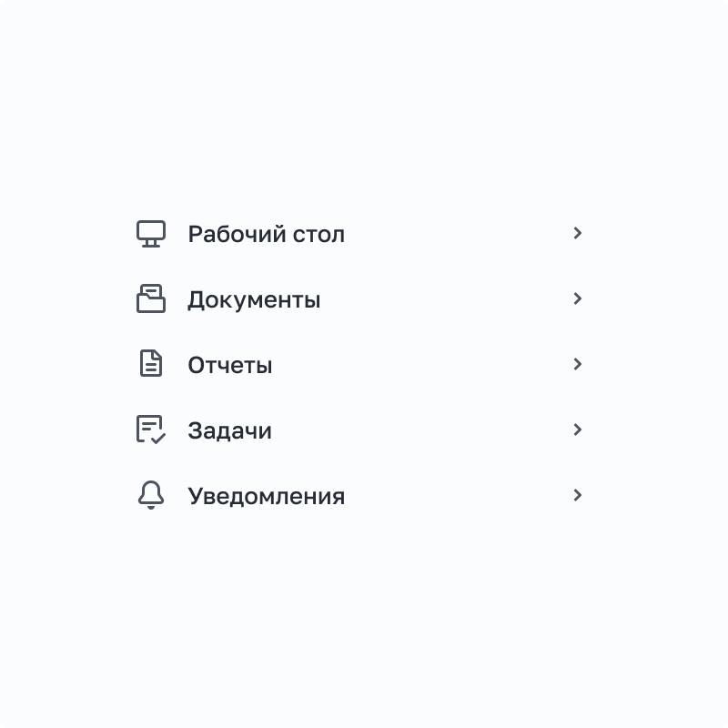Image resolution: width=728 pixels, height=728 pixels.
Task: Click the checklist icon beside Задачи
Action: tap(150, 430)
